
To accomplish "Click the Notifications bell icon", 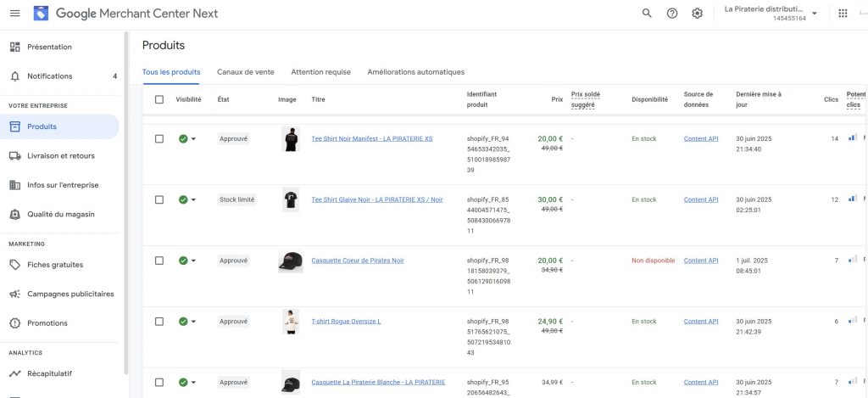I will [x=15, y=76].
